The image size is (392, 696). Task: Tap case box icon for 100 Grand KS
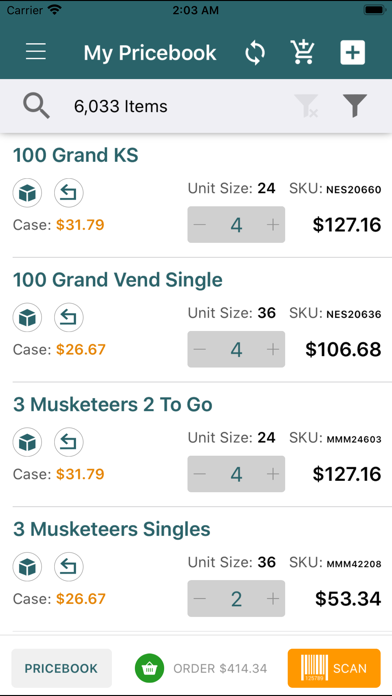(x=27, y=193)
